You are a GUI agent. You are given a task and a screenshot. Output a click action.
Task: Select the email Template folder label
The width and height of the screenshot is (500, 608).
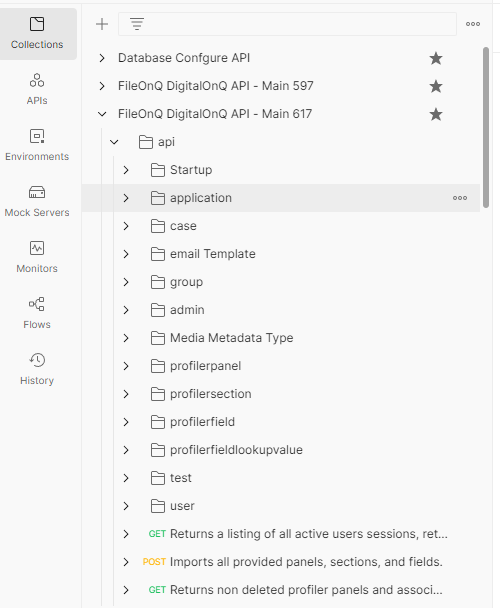pos(213,254)
